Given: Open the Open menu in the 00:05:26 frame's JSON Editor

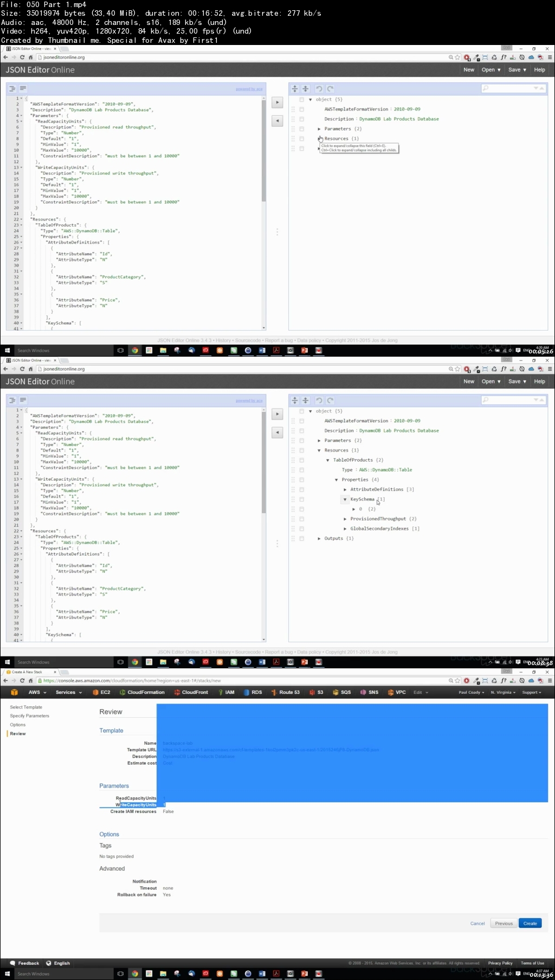Looking at the screenshot, I should coord(491,70).
